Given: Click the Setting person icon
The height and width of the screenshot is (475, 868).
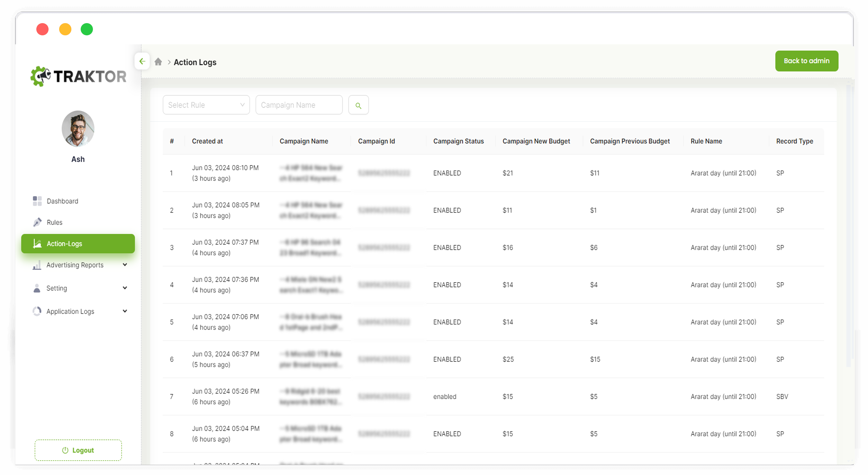Looking at the screenshot, I should (37, 288).
